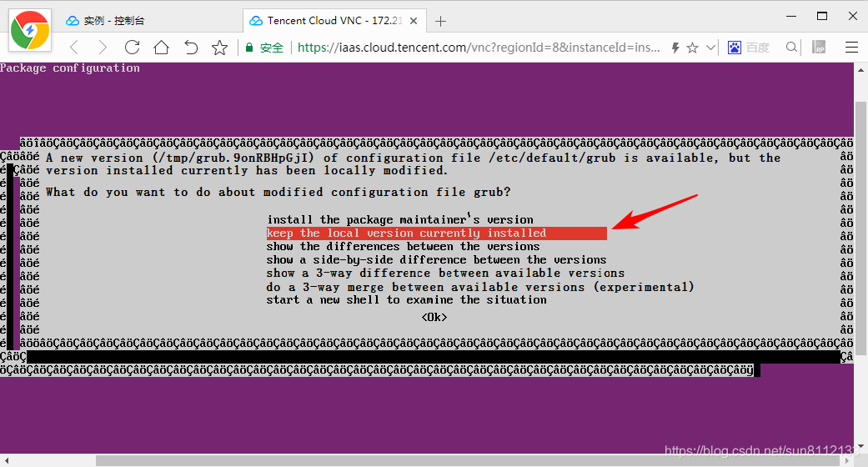
Task: Maximize the browser window
Action: (x=822, y=16)
